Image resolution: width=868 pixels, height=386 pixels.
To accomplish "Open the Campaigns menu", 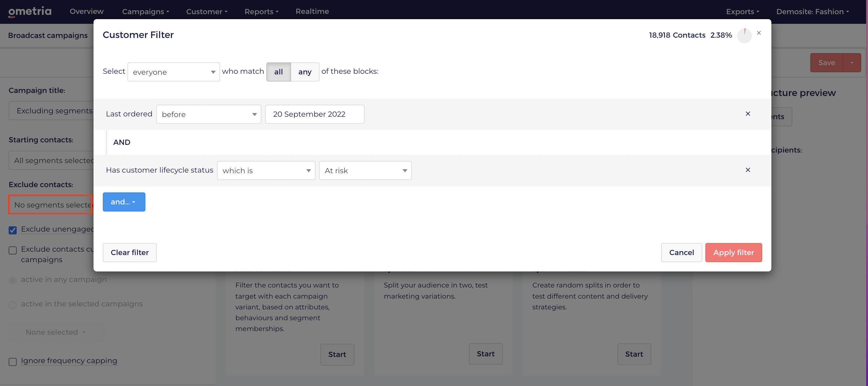I will [x=146, y=11].
